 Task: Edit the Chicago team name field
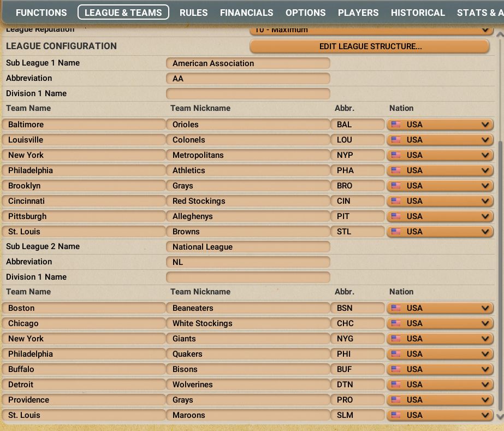coord(84,323)
